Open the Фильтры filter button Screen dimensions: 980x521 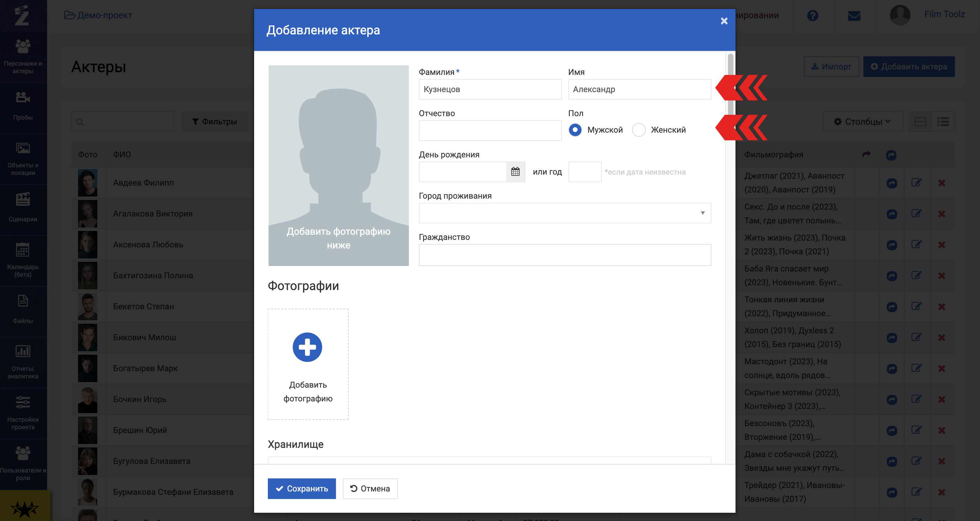pos(215,122)
